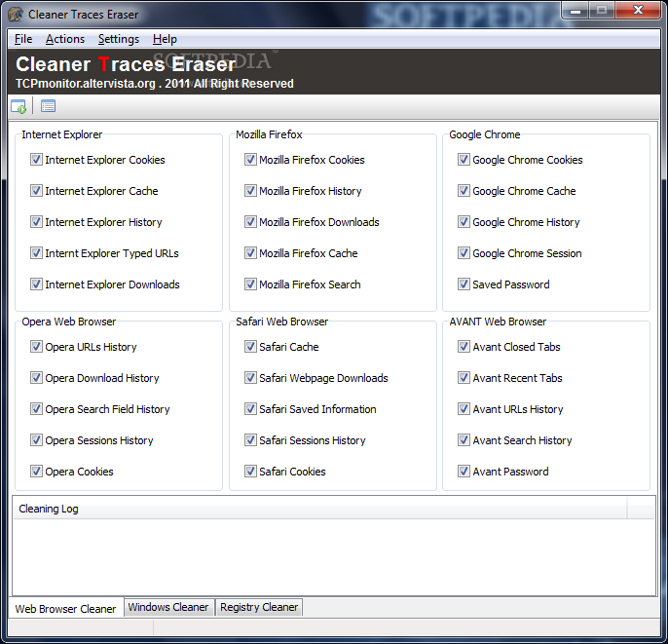Toggle Avant Search History checkbox

[464, 439]
